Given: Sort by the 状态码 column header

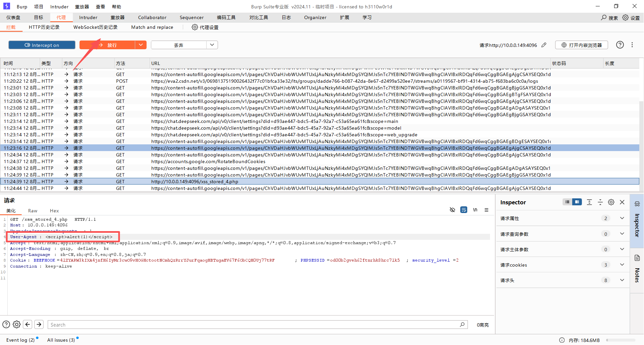Looking at the screenshot, I should pyautogui.click(x=577, y=63).
